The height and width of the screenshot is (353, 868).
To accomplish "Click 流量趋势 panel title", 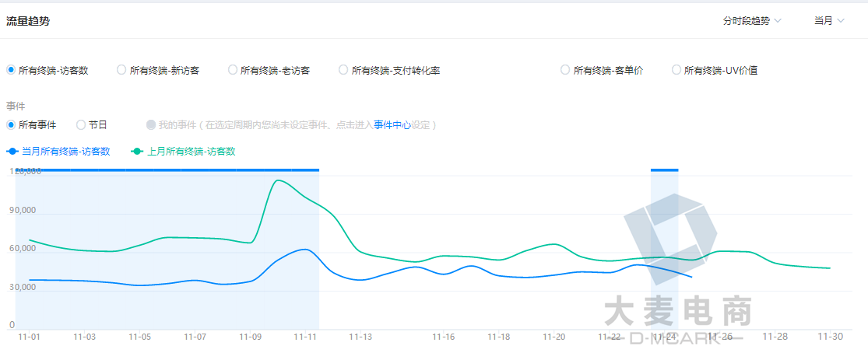I will coord(28,21).
